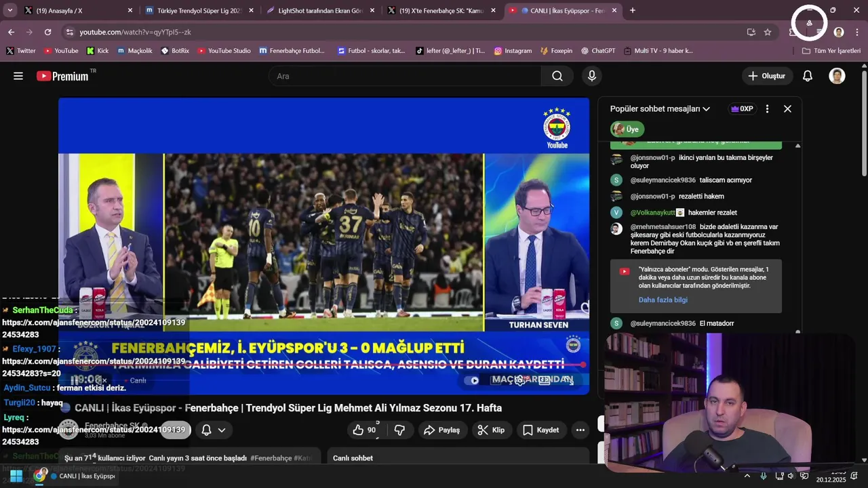The height and width of the screenshot is (488, 868).
Task: Like the video with thumbs up
Action: tap(365, 430)
